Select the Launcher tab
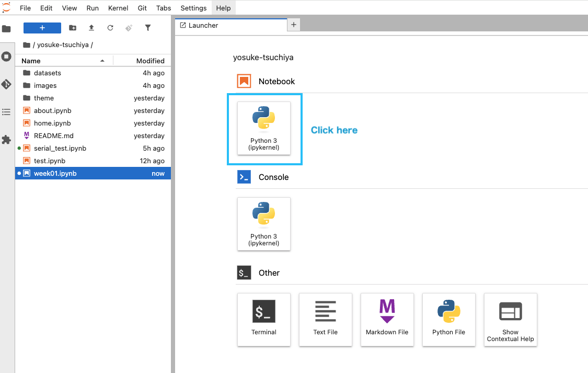 [x=204, y=25]
